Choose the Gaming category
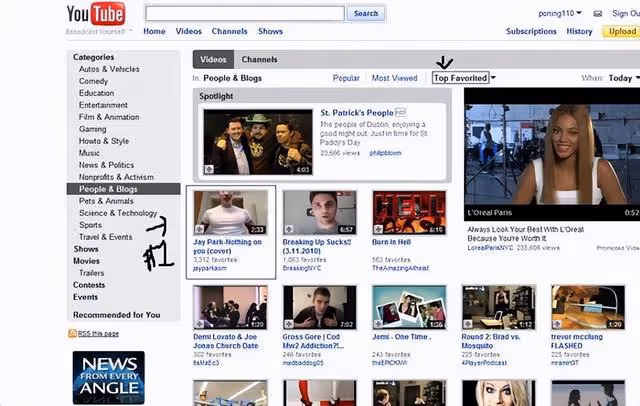This screenshot has height=406, width=640. tap(93, 129)
